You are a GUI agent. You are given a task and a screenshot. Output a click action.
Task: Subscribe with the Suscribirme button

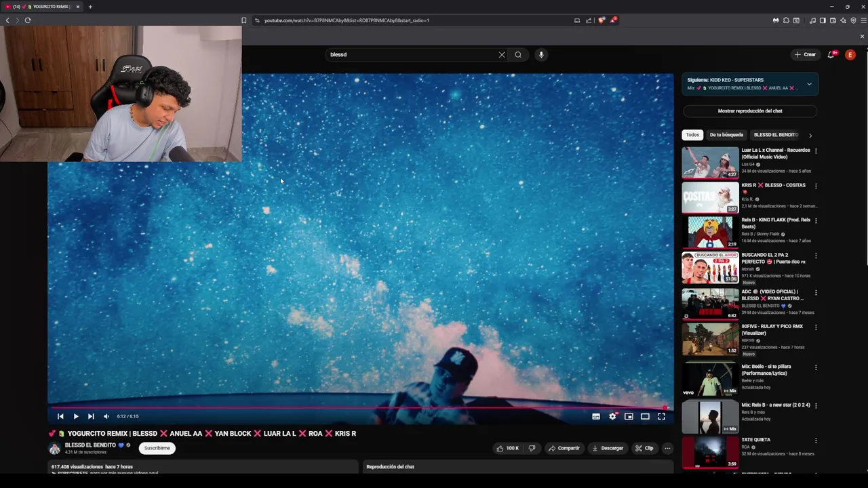pyautogui.click(x=157, y=448)
